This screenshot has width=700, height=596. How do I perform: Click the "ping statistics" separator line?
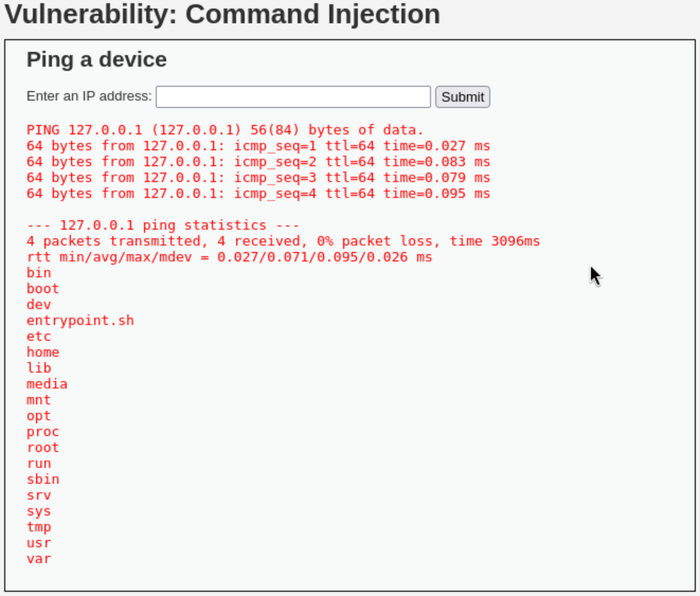point(163,225)
